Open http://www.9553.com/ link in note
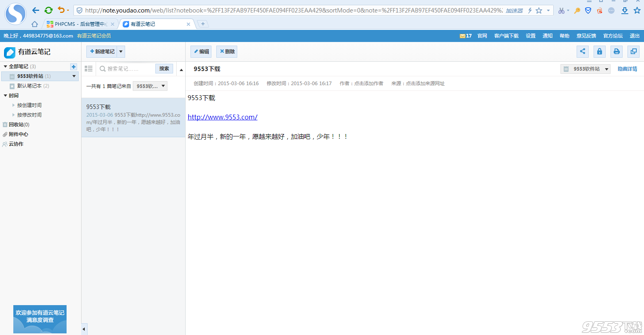 click(223, 117)
